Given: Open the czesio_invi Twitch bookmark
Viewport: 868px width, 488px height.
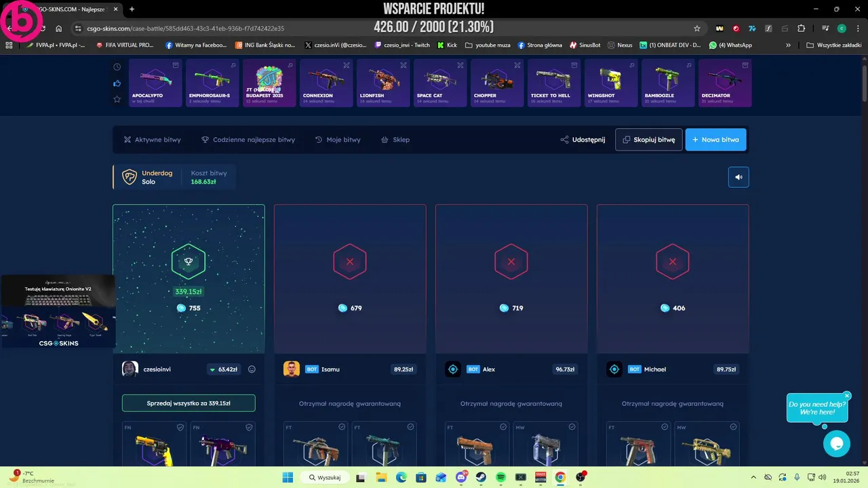Looking at the screenshot, I should (x=402, y=45).
